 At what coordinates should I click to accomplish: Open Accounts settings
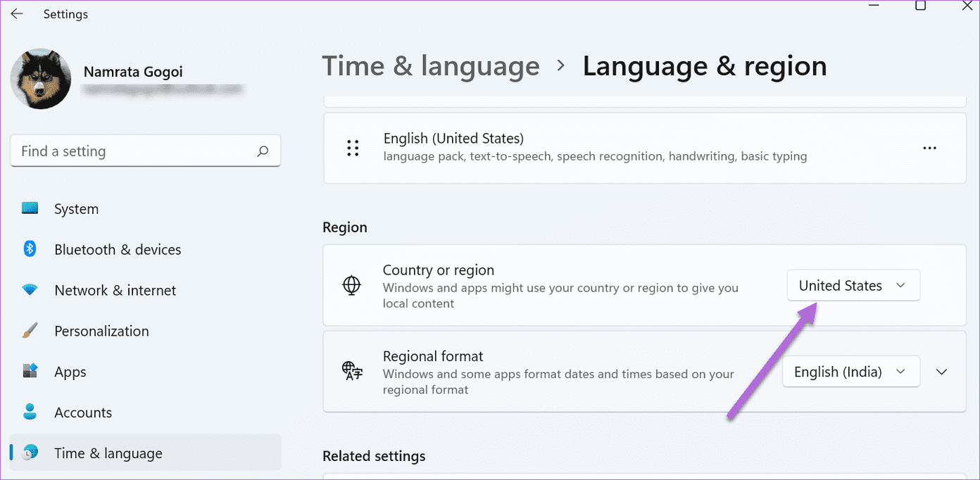(145, 413)
